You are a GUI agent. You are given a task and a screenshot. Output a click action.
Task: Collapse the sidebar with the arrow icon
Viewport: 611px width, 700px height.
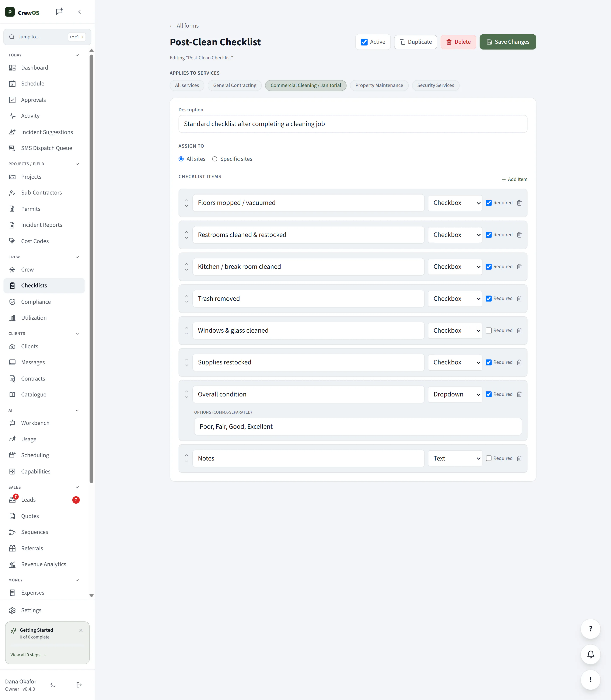tap(79, 12)
